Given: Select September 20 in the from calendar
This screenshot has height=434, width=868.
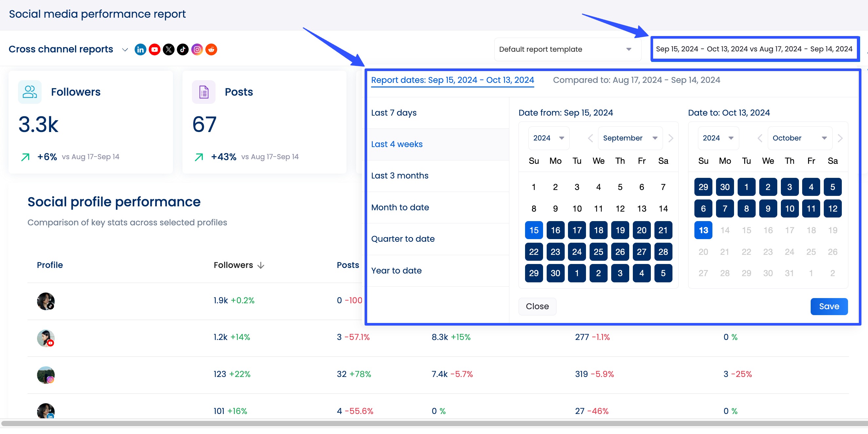Looking at the screenshot, I should tap(642, 230).
